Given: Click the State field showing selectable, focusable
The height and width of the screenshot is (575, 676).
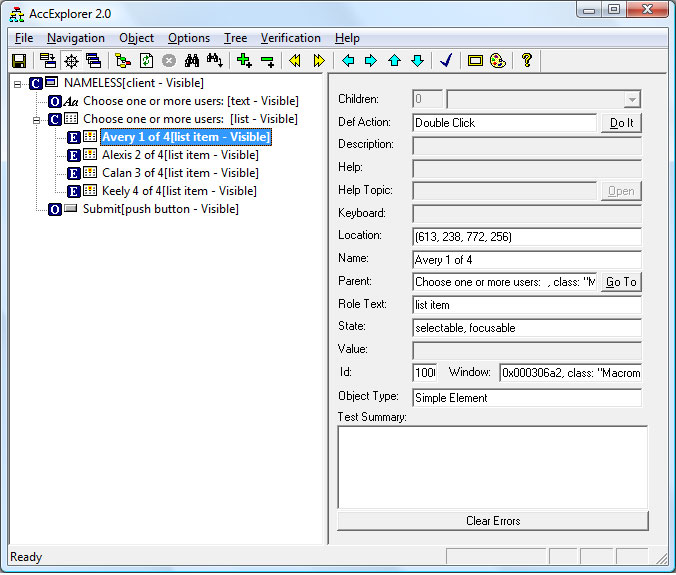Looking at the screenshot, I should (x=527, y=328).
